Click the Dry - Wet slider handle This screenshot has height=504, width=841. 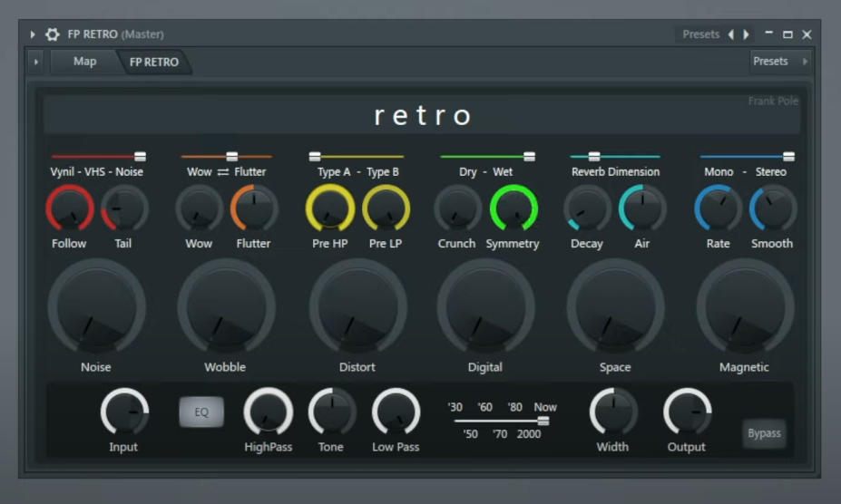tap(530, 157)
